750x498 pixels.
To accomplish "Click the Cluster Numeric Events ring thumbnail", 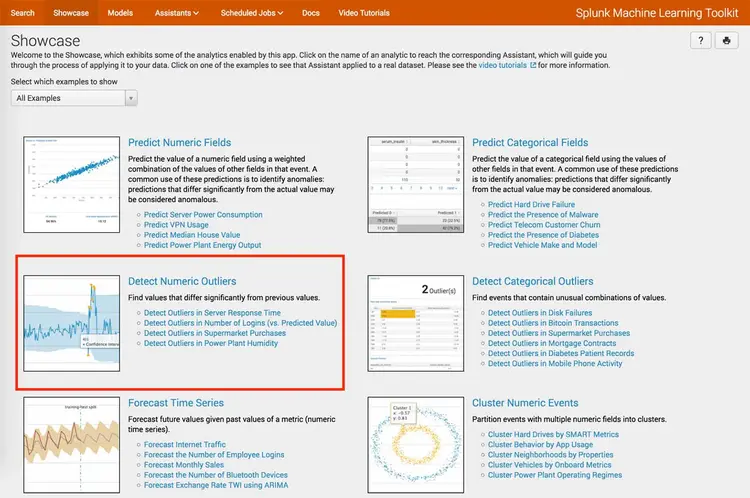I will pyautogui.click(x=416, y=445).
